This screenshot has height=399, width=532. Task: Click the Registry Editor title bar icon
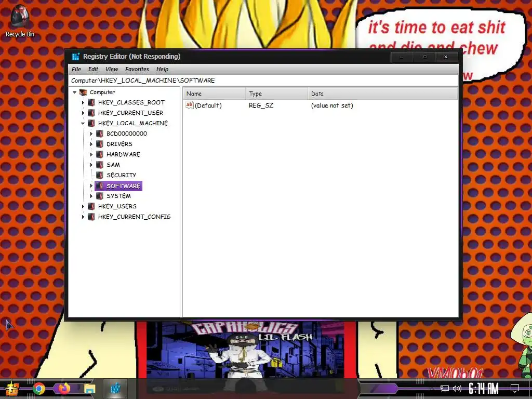75,57
